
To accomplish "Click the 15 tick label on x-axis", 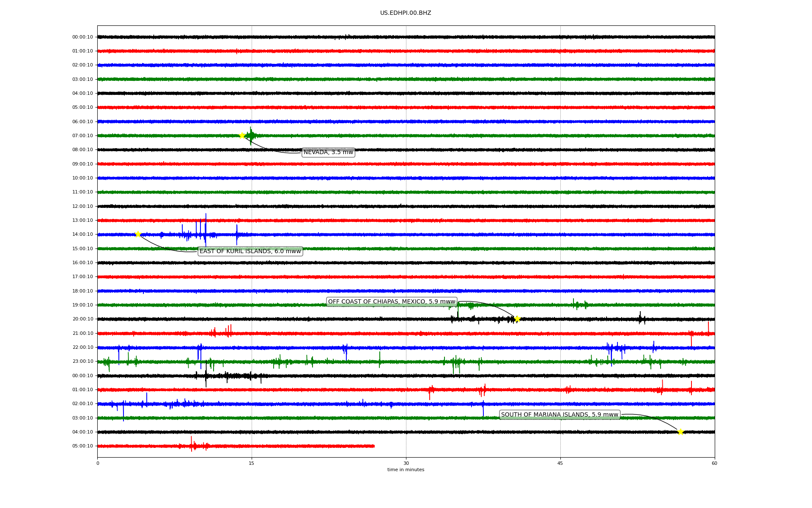I will pos(252,463).
